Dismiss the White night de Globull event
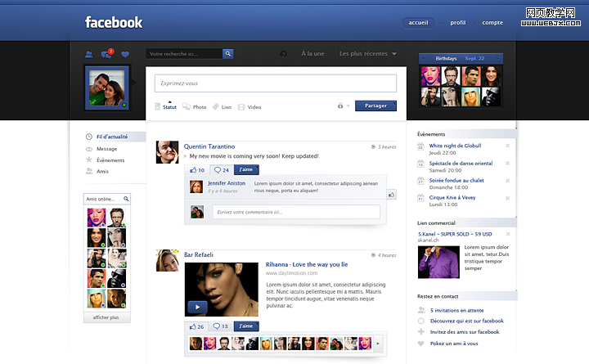 point(507,146)
